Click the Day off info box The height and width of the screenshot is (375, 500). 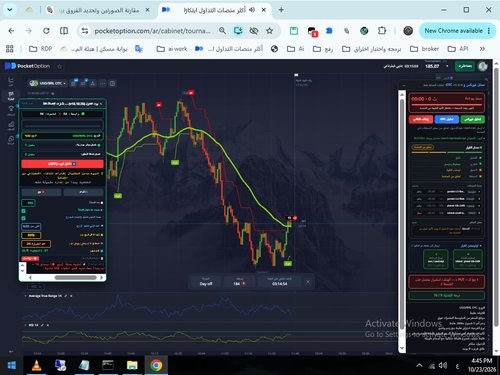coord(206,282)
